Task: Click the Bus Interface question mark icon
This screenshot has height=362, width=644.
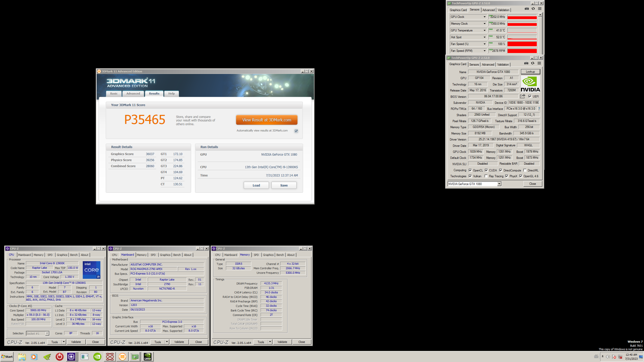Action: pos(539,109)
